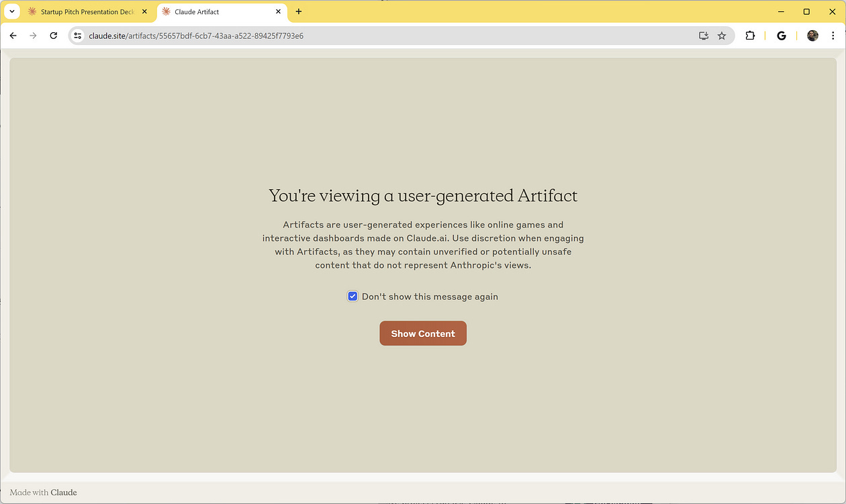Reload the current page
This screenshot has width=846, height=504.
[54, 36]
